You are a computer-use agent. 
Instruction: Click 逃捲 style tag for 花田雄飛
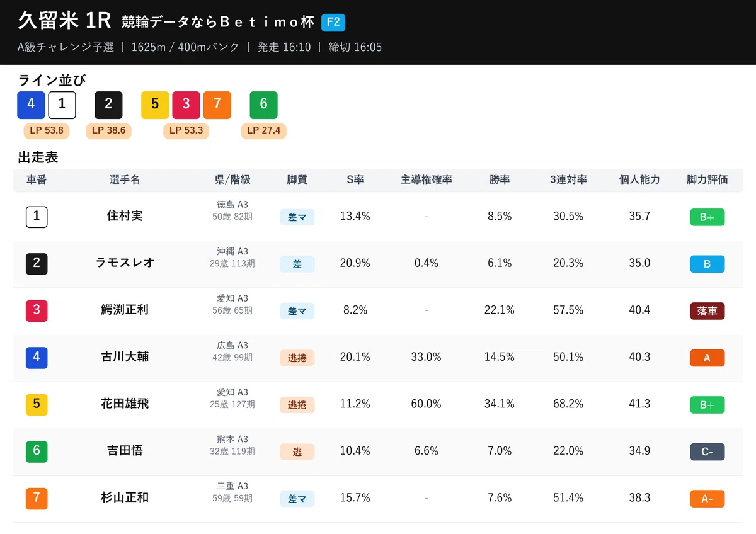click(297, 405)
